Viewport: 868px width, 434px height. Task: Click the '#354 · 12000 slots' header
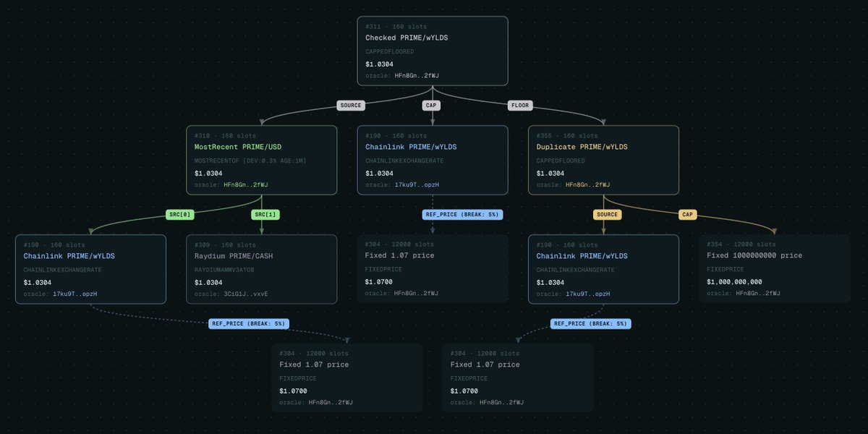(742, 245)
